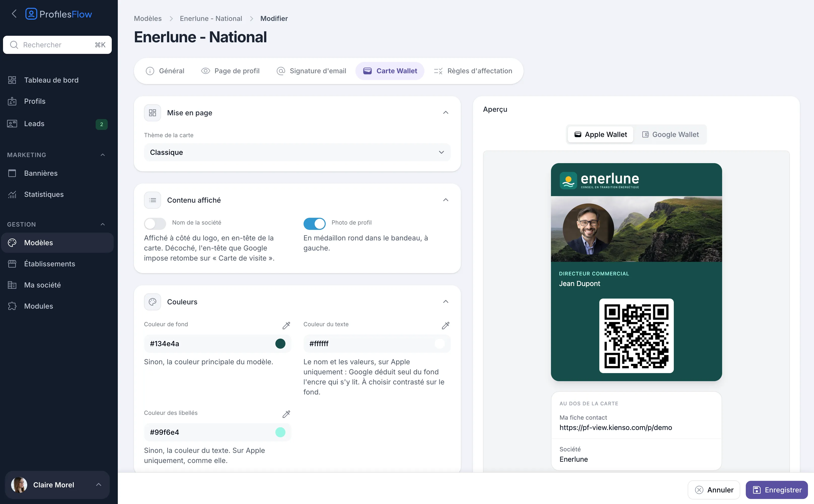Switch to Règles d'affectation tab
This screenshot has width=814, height=504.
[x=473, y=71]
